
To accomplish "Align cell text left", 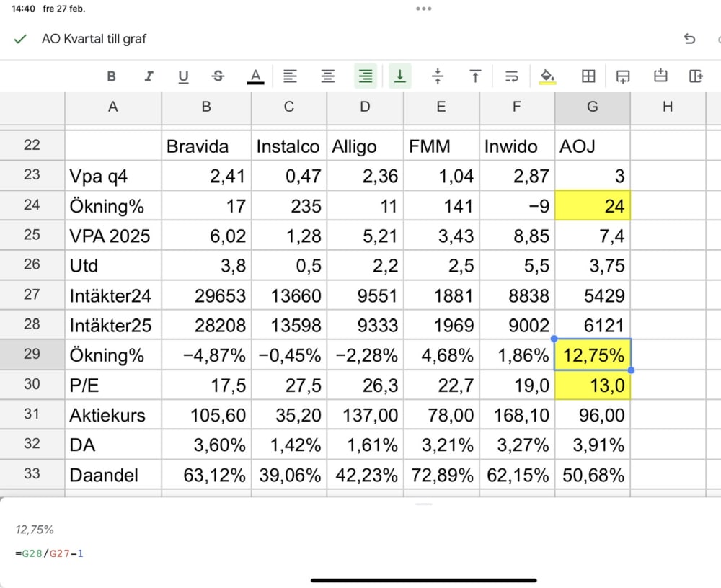I will pyautogui.click(x=290, y=76).
